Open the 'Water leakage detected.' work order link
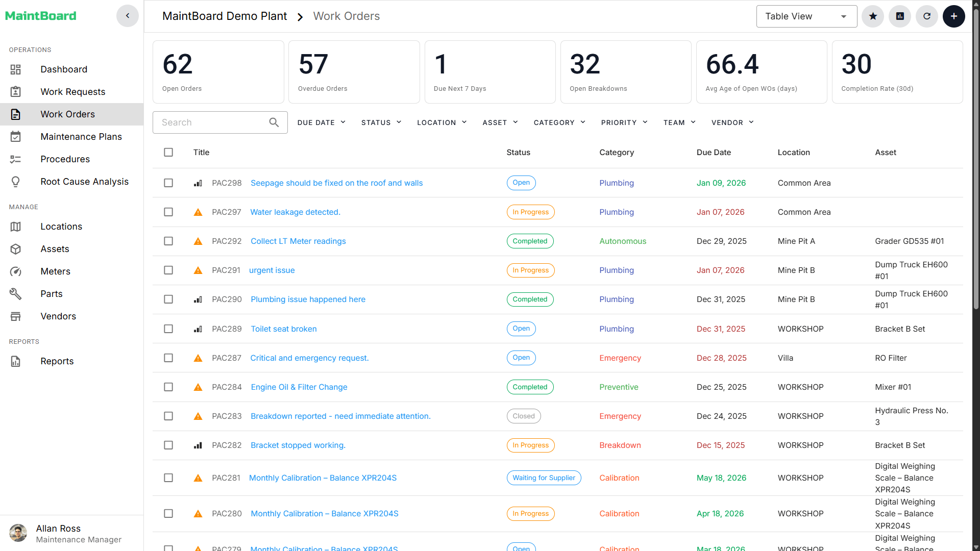The height and width of the screenshot is (551, 980). coord(295,212)
